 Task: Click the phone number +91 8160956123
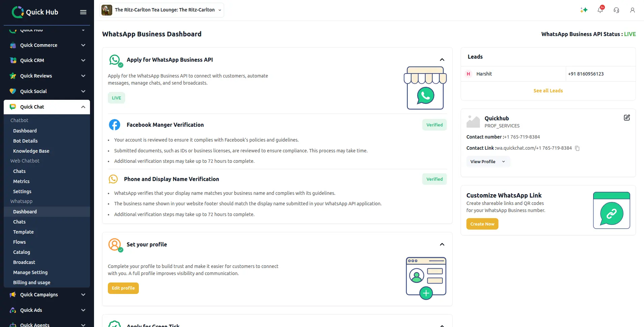586,74
